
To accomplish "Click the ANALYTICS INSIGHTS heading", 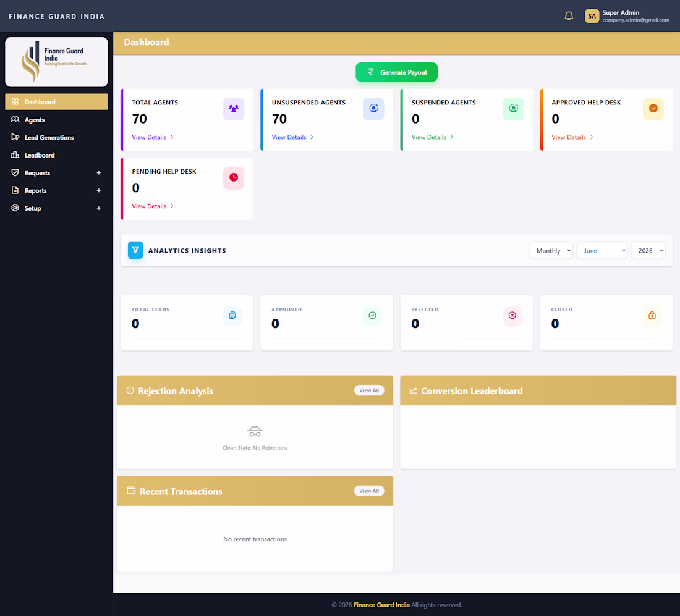I will coord(187,251).
